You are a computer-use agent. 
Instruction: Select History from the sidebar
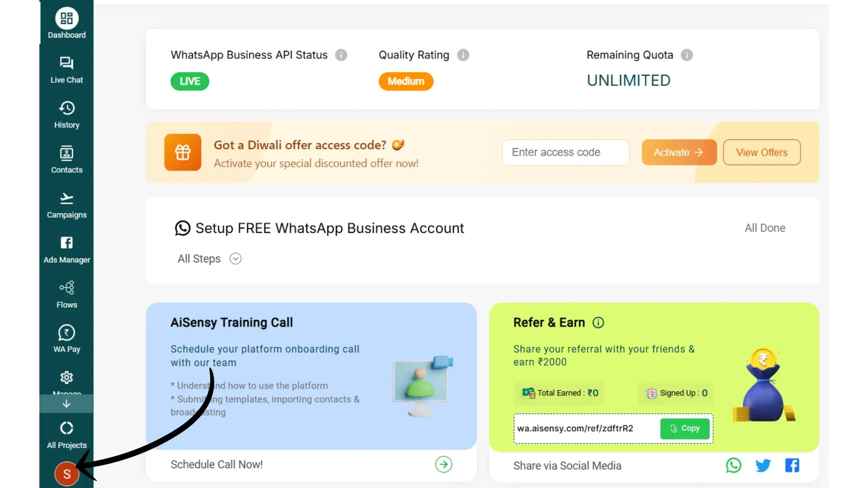pos(66,114)
